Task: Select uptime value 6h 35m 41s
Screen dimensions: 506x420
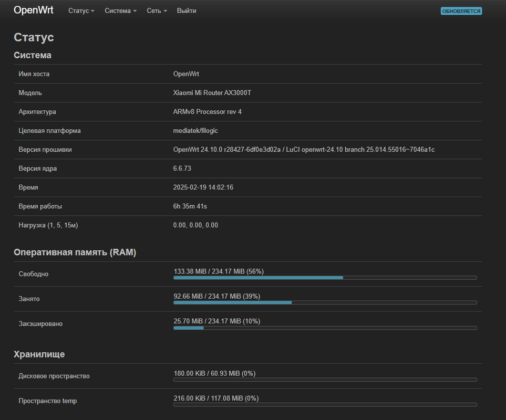Action: pyautogui.click(x=190, y=206)
